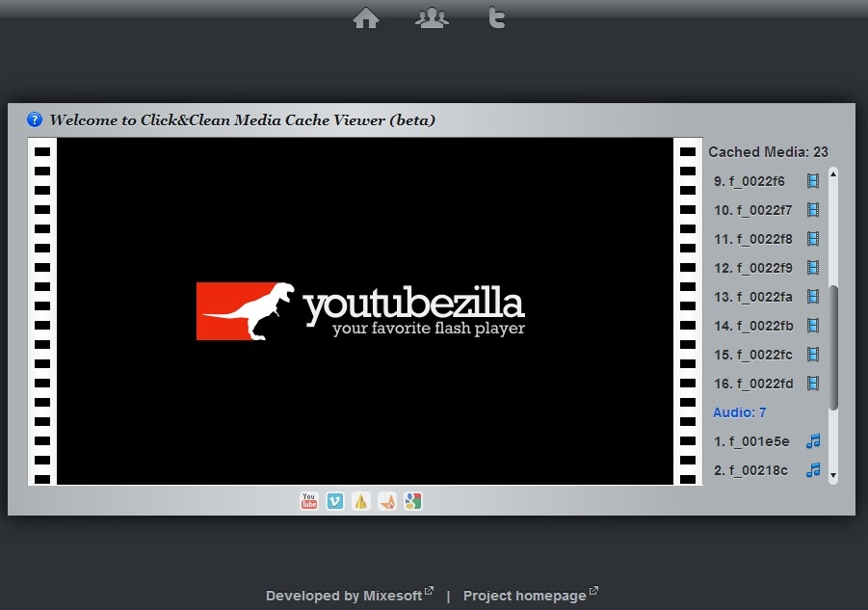Click the music note icon beside f_00218c
The width and height of the screenshot is (868, 610).
pos(813,470)
